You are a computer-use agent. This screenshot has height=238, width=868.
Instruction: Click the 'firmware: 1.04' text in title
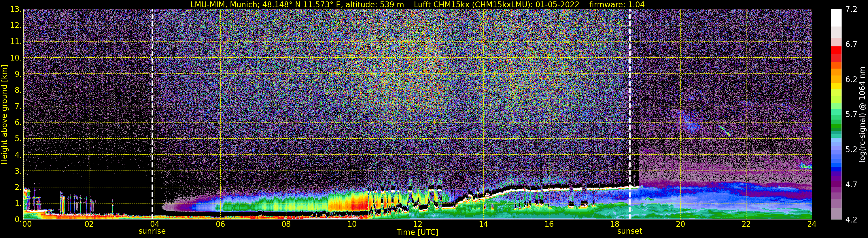(617, 4)
